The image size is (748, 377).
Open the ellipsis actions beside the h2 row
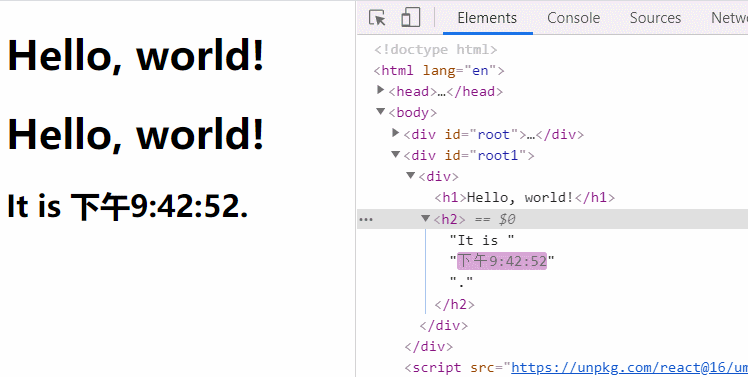366,220
